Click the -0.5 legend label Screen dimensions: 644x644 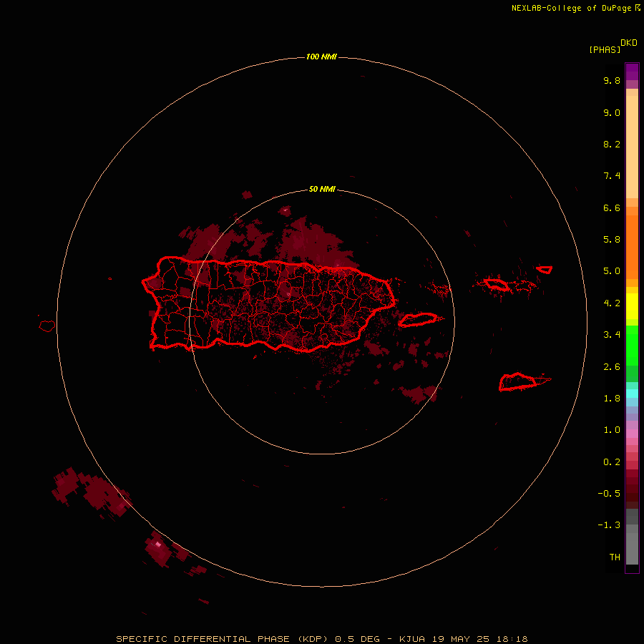609,494
